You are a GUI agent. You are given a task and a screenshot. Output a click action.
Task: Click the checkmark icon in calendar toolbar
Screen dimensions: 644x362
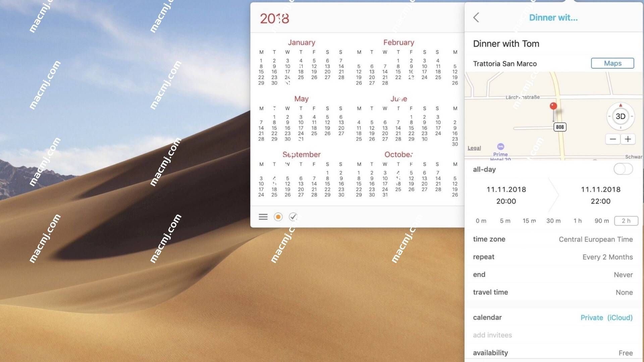tap(293, 217)
